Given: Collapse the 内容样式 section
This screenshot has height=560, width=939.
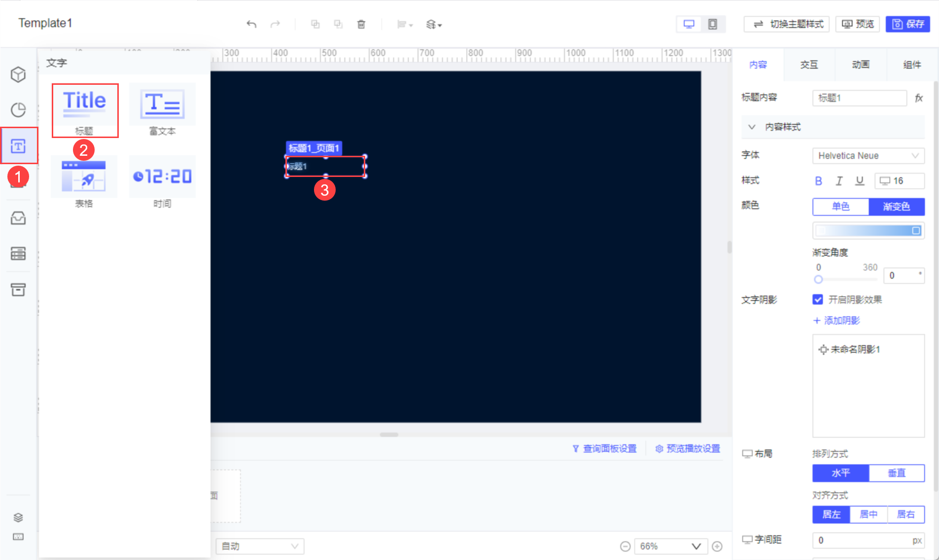Looking at the screenshot, I should click(752, 127).
